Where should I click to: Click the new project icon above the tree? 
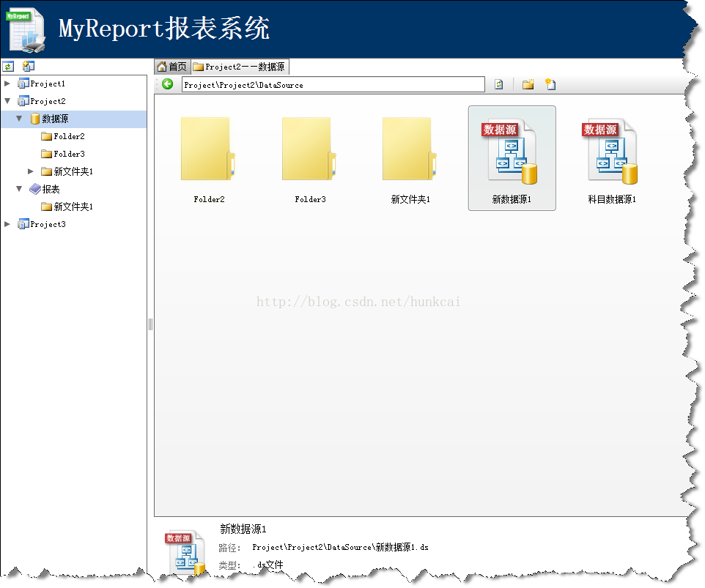(x=29, y=67)
